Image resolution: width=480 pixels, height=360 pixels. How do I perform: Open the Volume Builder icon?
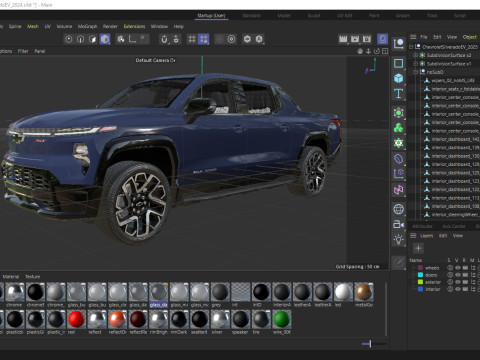click(399, 143)
